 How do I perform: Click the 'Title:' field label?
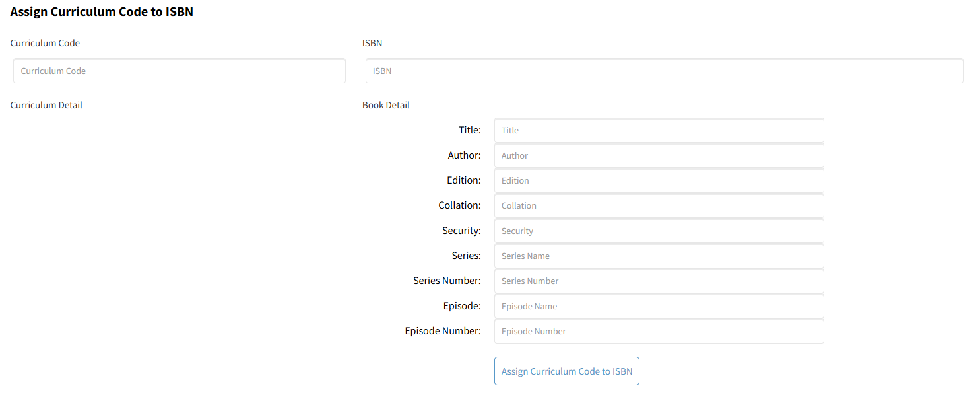coord(470,130)
